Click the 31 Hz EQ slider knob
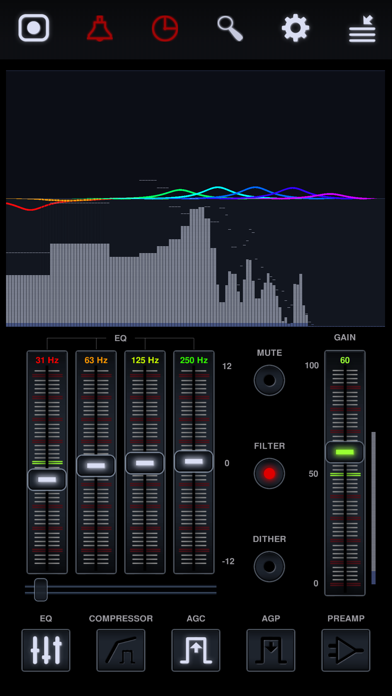 coord(47,479)
